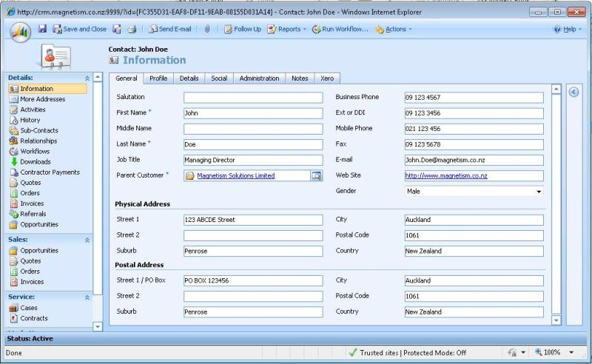Switch to the Administration tab
This screenshot has height=364, width=592.
coord(259,78)
